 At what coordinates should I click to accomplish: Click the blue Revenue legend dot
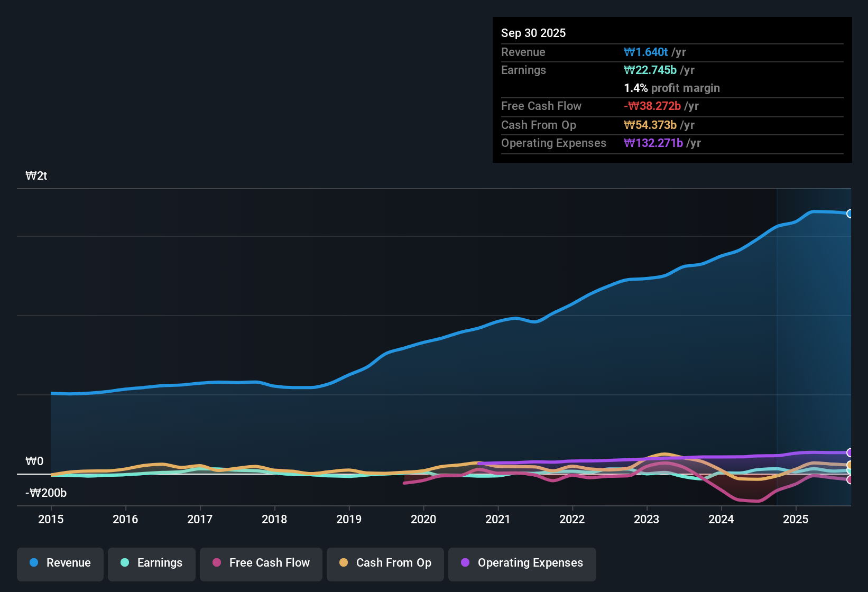click(x=34, y=563)
